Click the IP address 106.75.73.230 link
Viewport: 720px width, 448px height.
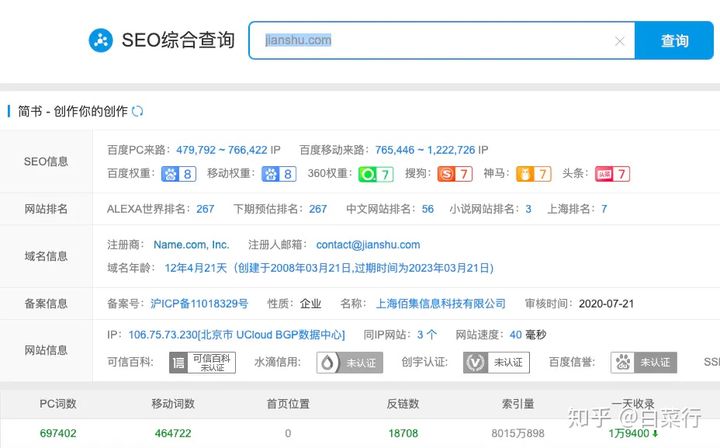tap(236, 335)
